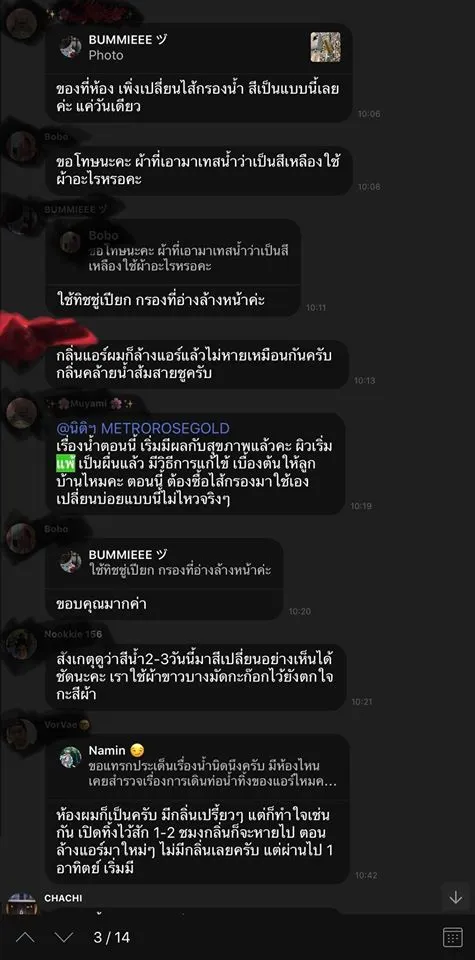Open calendar date search icon
Screen dimensions: 475x960
(452, 937)
